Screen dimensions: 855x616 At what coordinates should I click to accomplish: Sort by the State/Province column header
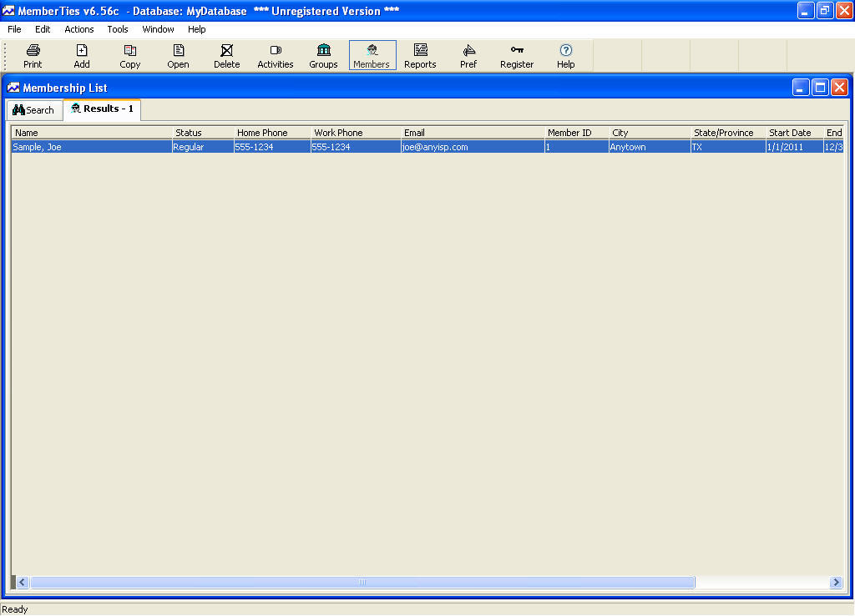click(728, 133)
